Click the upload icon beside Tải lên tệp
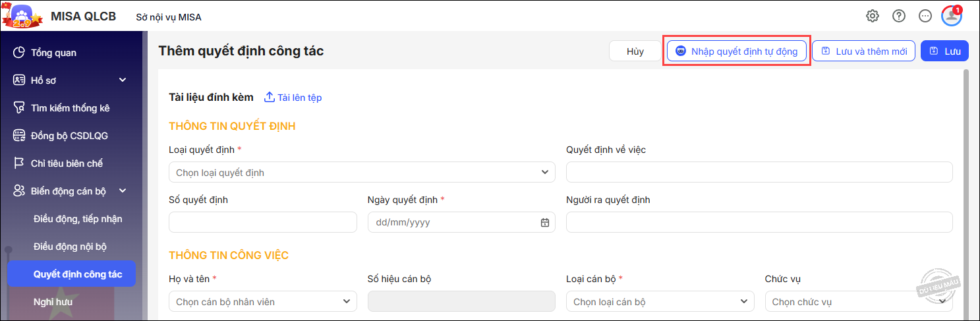This screenshot has height=321, width=980. tap(269, 98)
